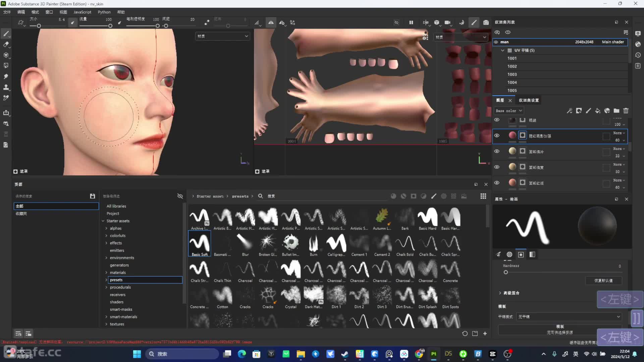The width and height of the screenshot is (644, 362).
Task: Open the JavaScript menu
Action: [82, 12]
